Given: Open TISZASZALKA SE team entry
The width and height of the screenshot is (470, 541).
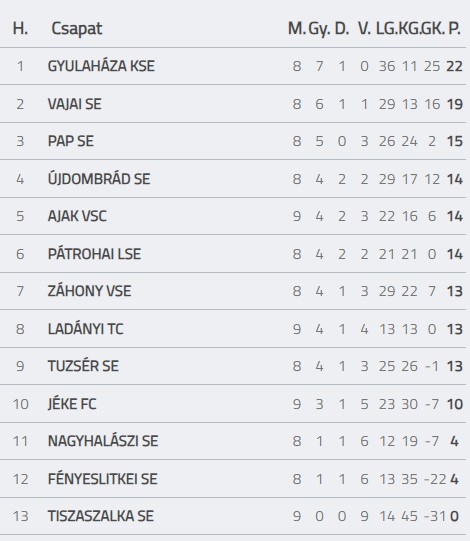Looking at the screenshot, I should [100, 516].
